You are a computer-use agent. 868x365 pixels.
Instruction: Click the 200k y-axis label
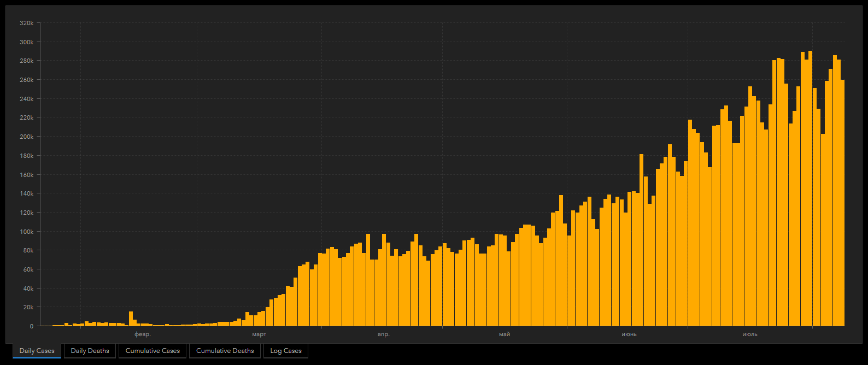coord(26,137)
